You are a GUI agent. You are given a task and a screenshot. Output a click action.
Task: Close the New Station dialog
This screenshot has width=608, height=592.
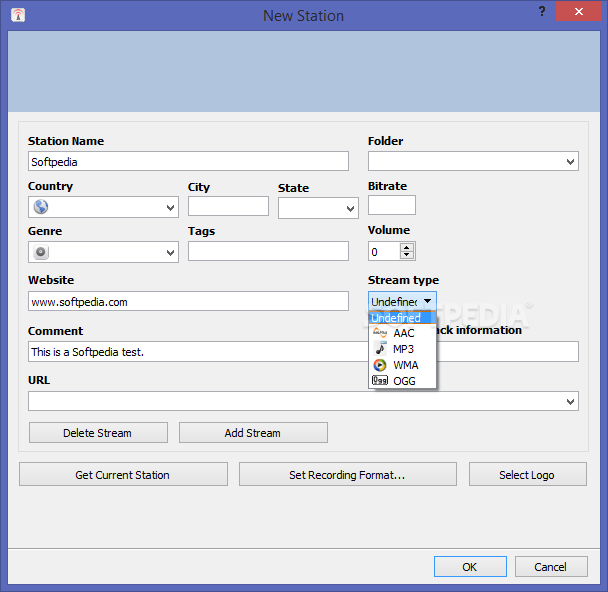tap(579, 11)
